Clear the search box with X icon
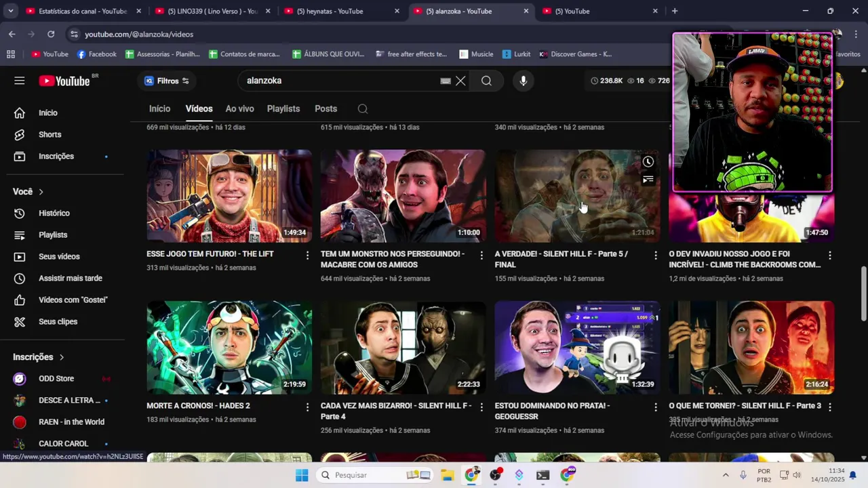Viewport: 868px width, 488px height. coord(460,81)
